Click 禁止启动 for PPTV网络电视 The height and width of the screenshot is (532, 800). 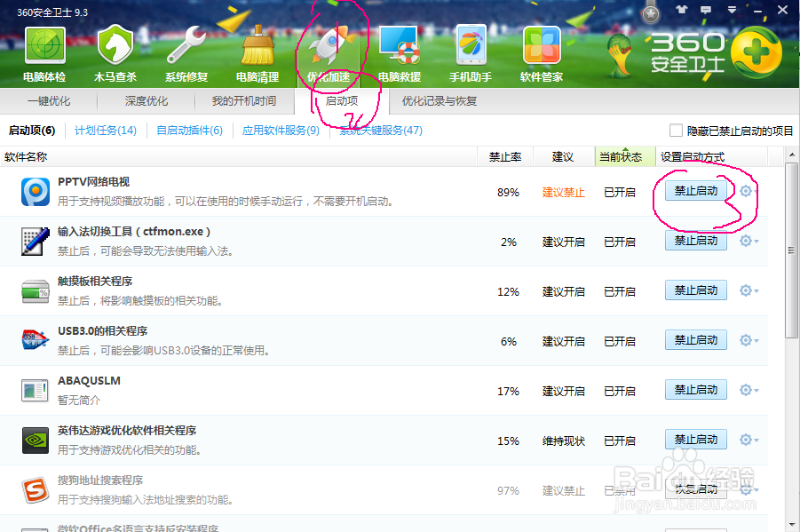click(696, 191)
